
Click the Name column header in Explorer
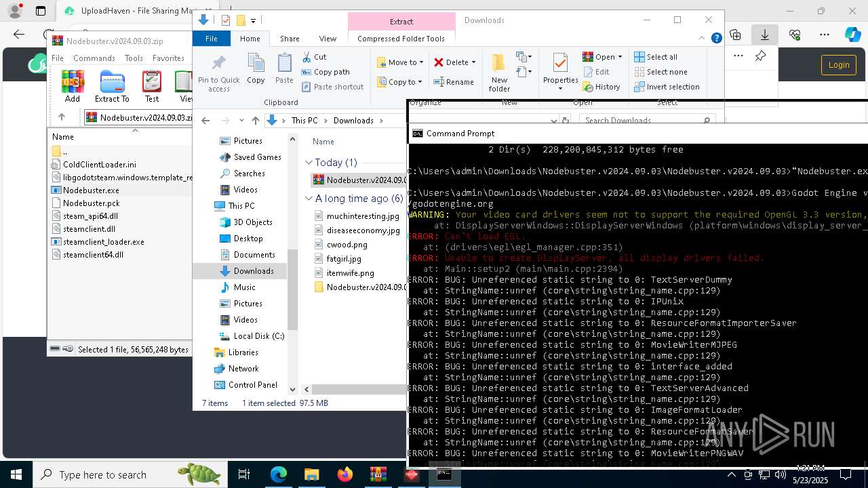(323, 142)
